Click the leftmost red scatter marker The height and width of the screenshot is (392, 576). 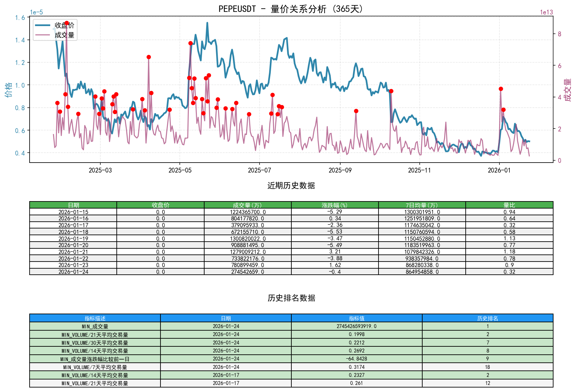pyautogui.click(x=57, y=103)
